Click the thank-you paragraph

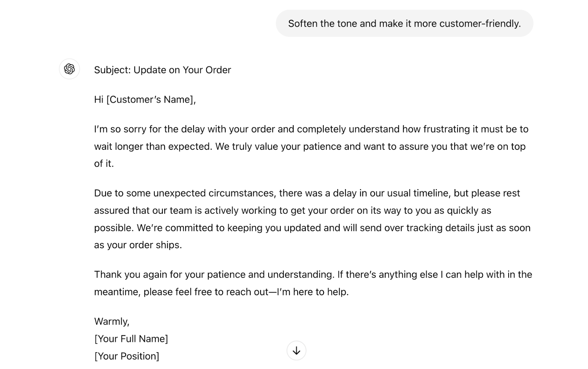[x=312, y=283]
